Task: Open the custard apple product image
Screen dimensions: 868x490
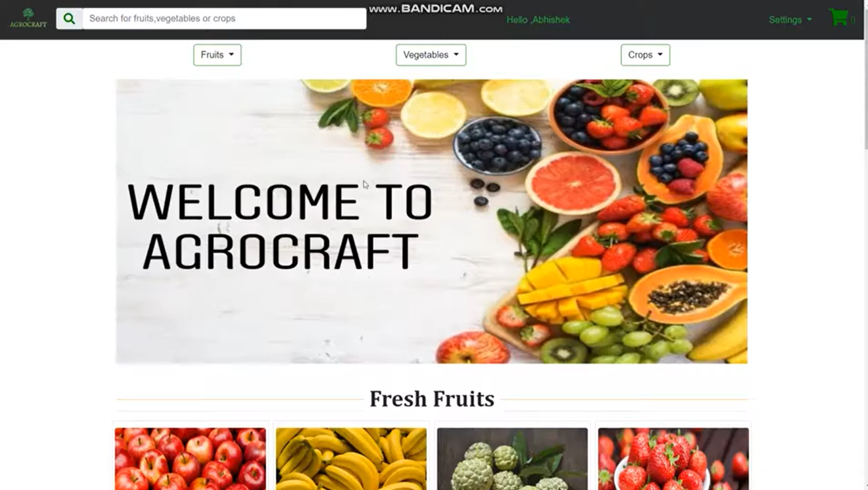Action: point(512,459)
